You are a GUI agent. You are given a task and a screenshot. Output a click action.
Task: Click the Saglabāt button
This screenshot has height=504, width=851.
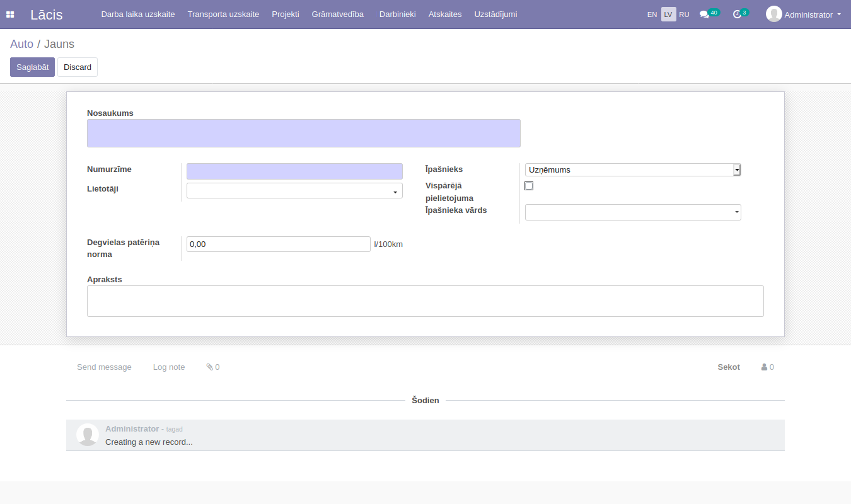tap(32, 67)
